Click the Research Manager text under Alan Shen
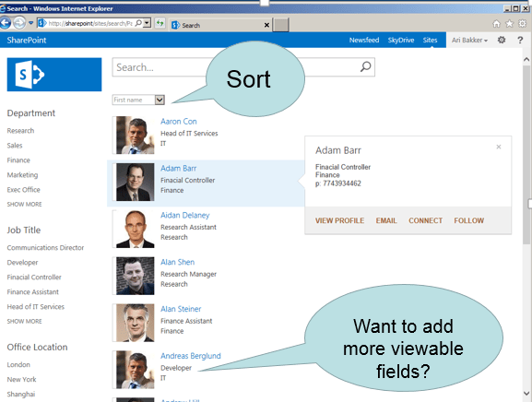Screen dimensions: 532x402 click(188, 274)
